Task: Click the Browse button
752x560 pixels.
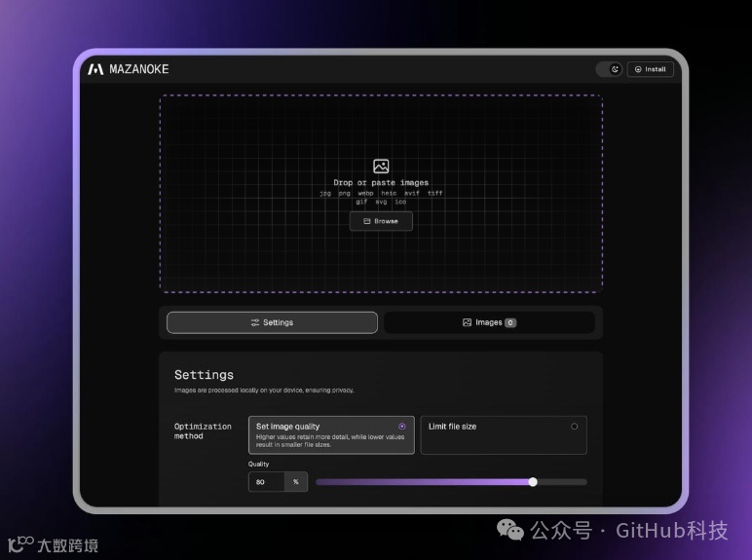Action: 381,221
